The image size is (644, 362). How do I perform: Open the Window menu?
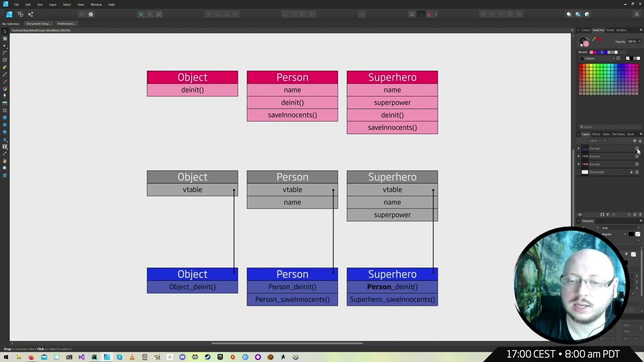[x=96, y=5]
